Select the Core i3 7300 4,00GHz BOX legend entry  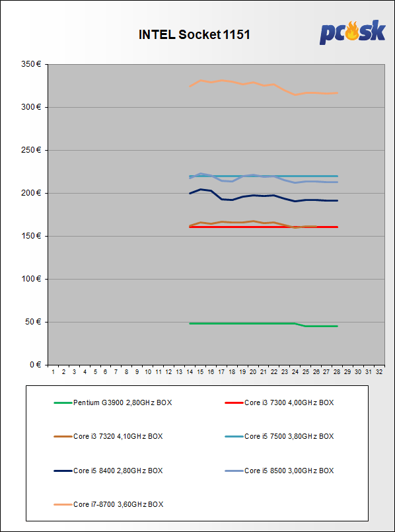point(279,402)
